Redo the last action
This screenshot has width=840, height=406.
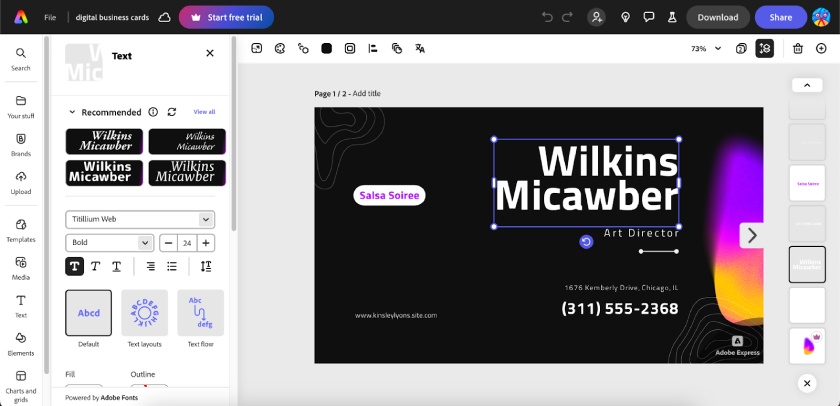click(x=567, y=17)
